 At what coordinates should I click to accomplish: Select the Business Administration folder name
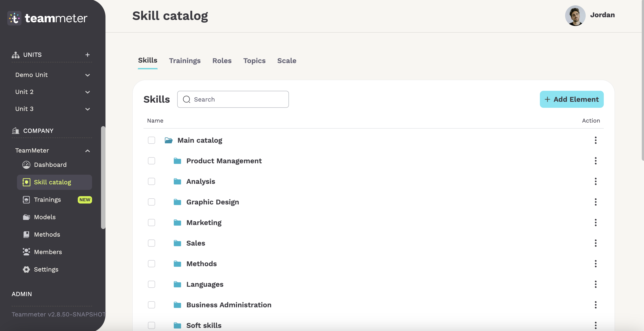tap(229, 305)
